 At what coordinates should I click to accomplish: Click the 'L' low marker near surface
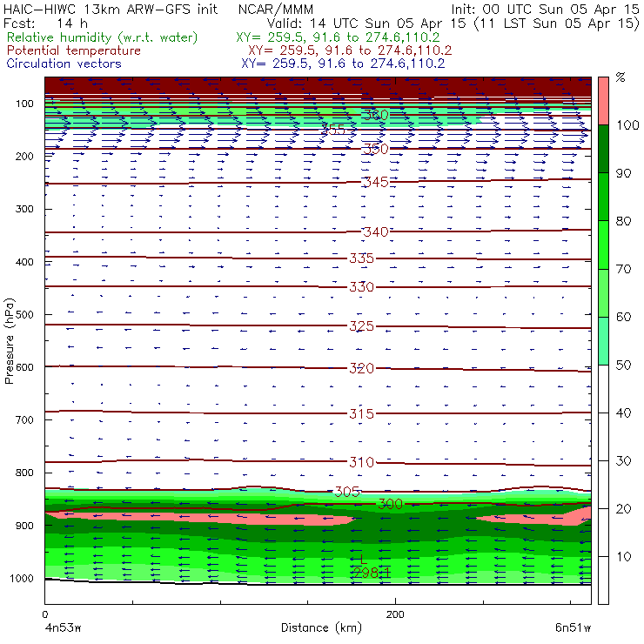[x=363, y=560]
